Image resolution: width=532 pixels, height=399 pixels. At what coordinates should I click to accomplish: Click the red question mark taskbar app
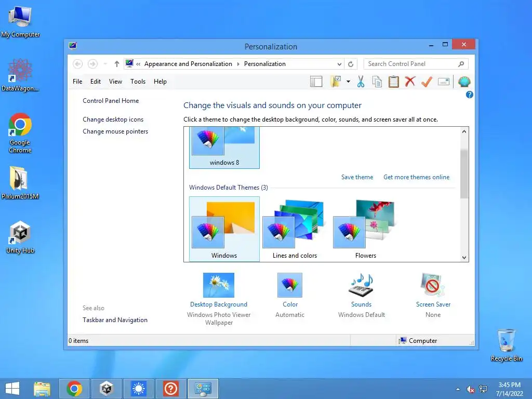(x=170, y=389)
